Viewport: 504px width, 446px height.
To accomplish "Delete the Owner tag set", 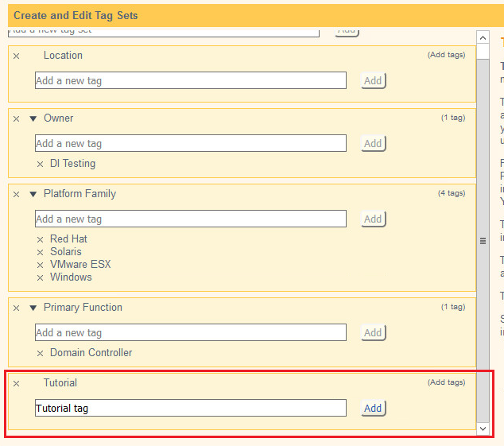I will point(16,118).
